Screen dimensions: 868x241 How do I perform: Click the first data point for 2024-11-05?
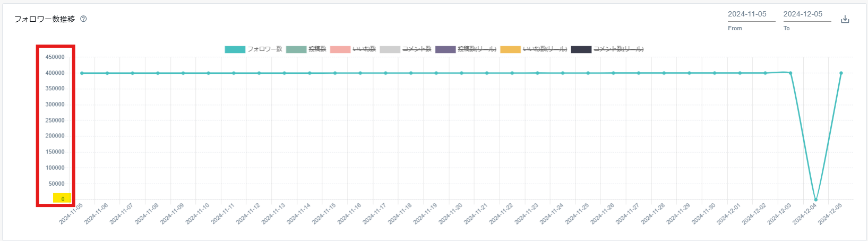[82, 73]
